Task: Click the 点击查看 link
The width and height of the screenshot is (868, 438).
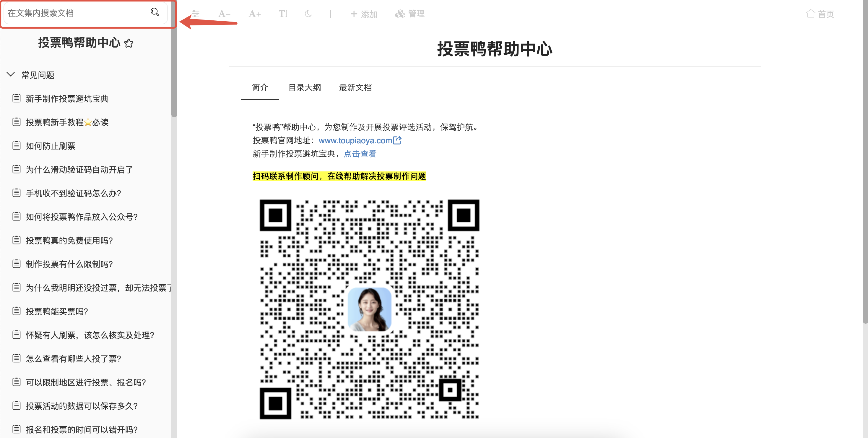Action: click(x=360, y=154)
